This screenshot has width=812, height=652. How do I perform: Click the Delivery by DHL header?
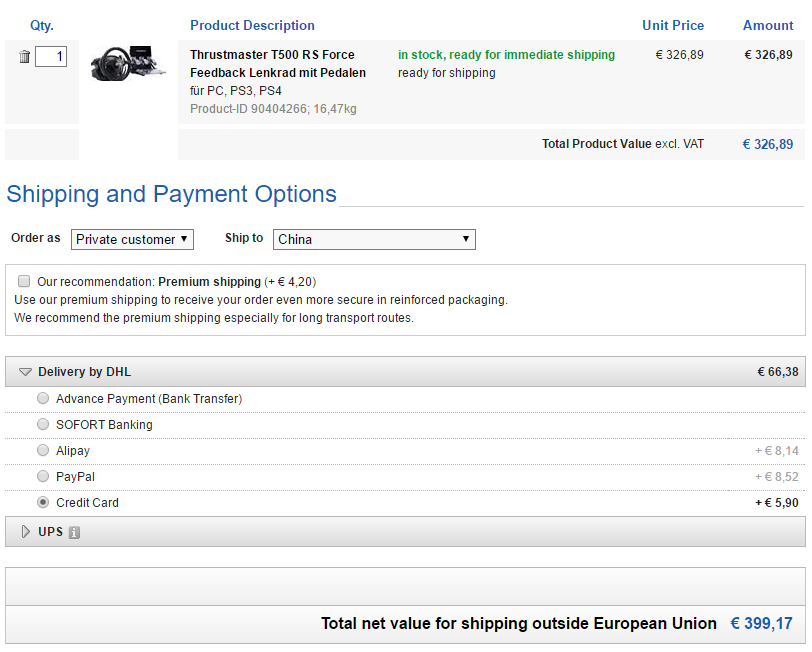tap(84, 372)
